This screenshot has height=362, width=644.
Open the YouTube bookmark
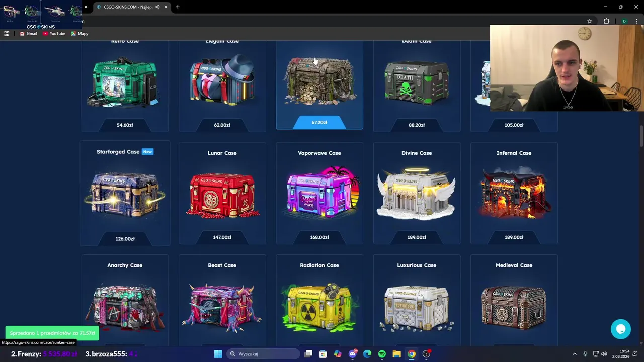click(54, 34)
